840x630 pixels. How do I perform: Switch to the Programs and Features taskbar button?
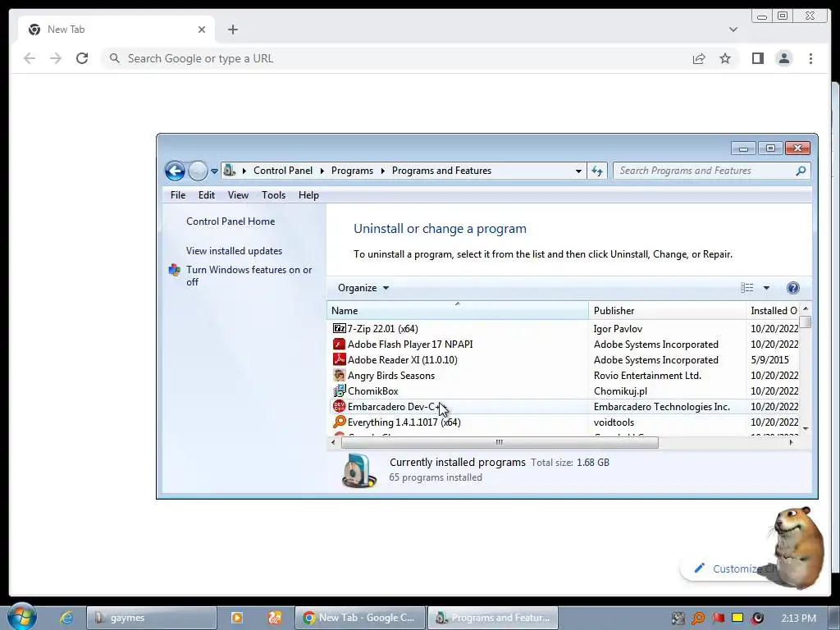click(493, 618)
